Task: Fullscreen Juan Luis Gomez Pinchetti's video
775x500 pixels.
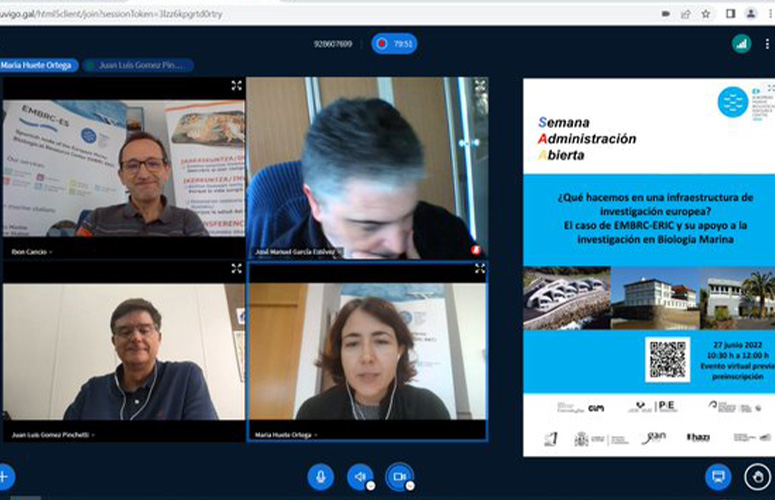Action: pos(237,268)
